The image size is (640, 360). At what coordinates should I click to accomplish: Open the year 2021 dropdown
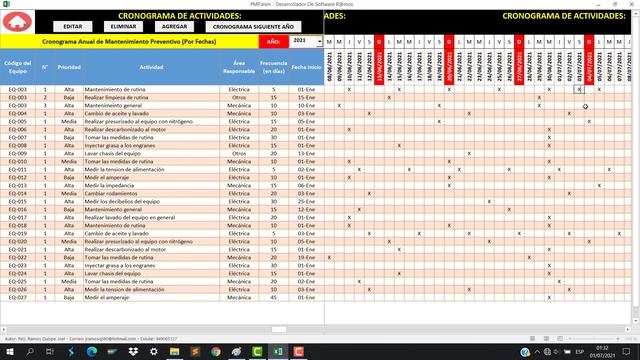[319, 41]
